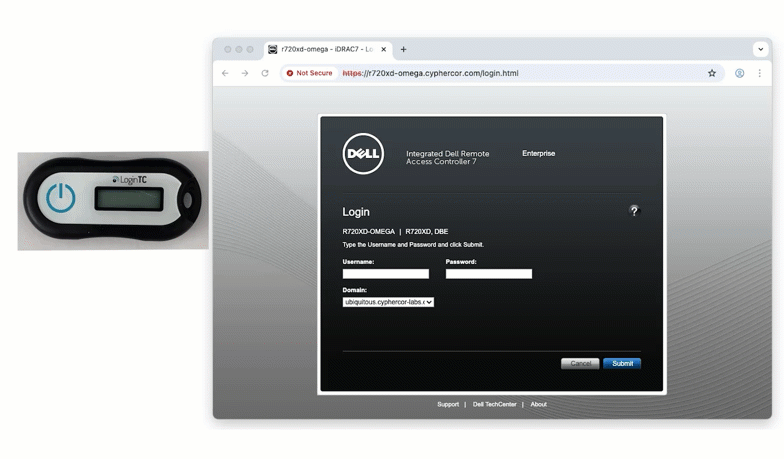Click the Dell logo
This screenshot has height=459, width=784.
[x=364, y=153]
